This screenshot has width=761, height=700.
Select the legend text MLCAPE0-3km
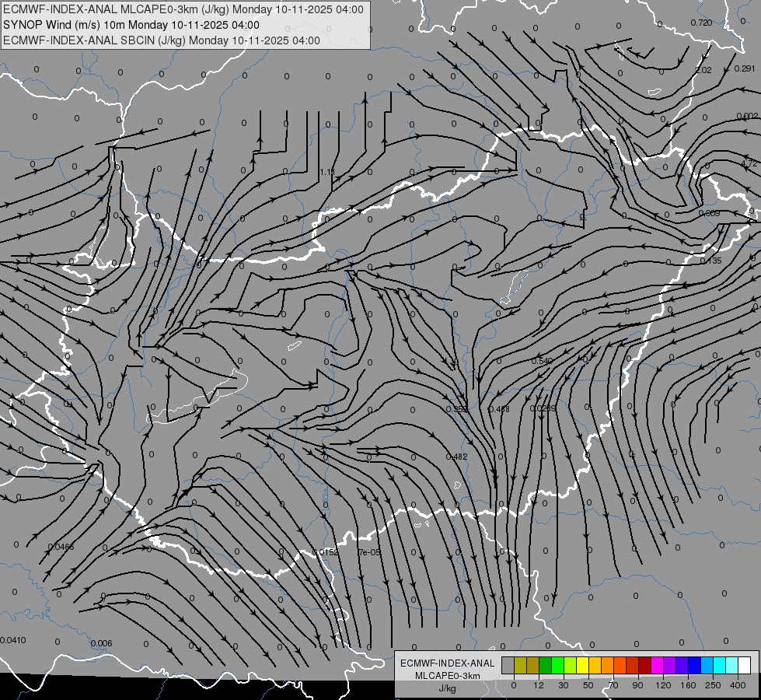(x=448, y=676)
